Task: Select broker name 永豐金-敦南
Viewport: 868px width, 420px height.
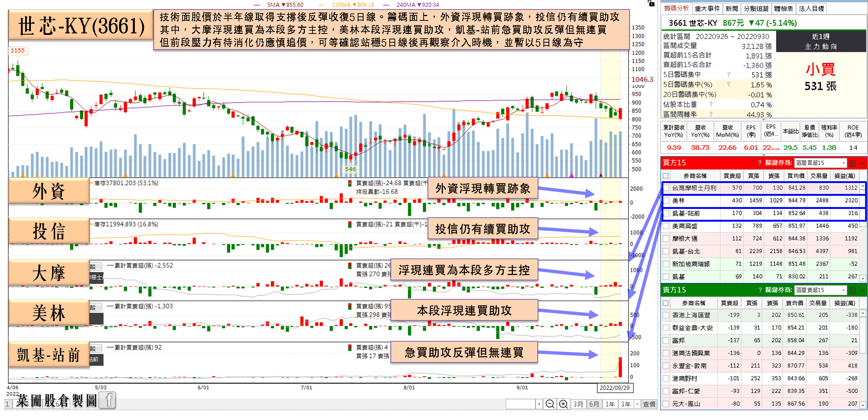Action: 689,366
